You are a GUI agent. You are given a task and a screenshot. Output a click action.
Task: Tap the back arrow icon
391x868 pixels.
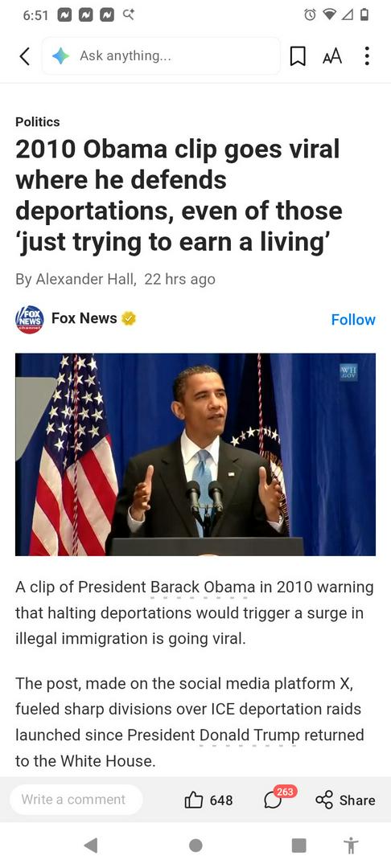[x=24, y=56]
